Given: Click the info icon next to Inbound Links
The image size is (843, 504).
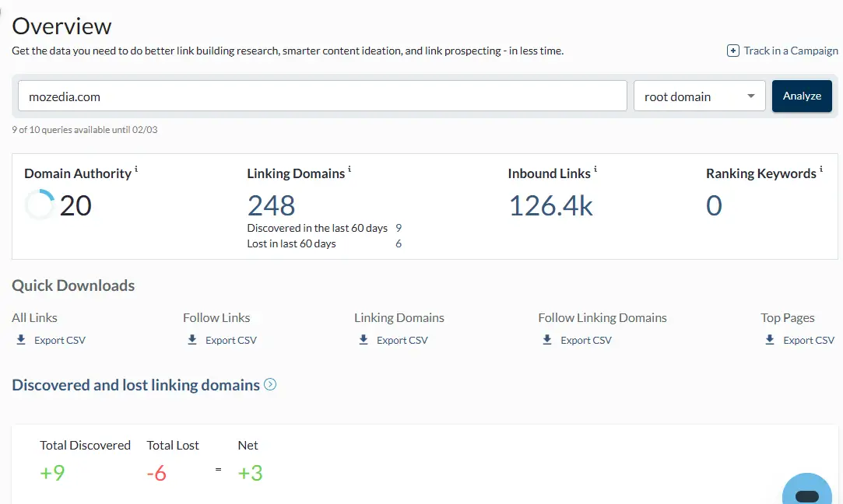Looking at the screenshot, I should pos(594,168).
